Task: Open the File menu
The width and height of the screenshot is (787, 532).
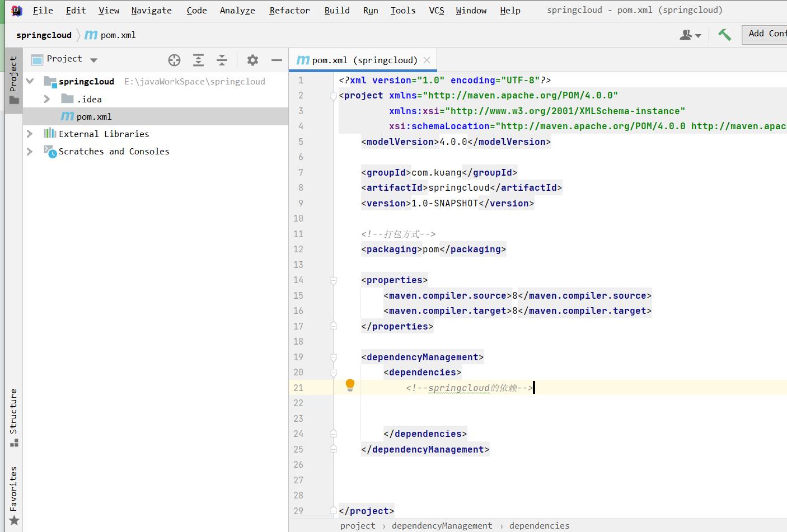Action: [43, 10]
